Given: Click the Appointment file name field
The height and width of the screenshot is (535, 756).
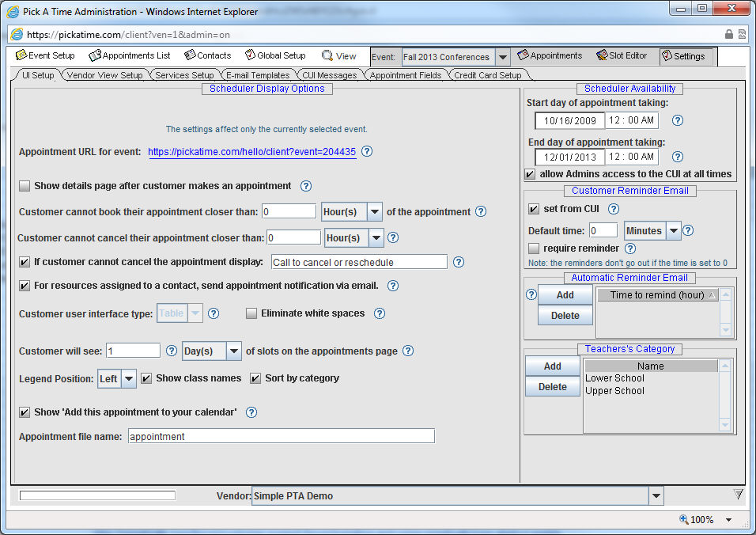Looking at the screenshot, I should (281, 436).
